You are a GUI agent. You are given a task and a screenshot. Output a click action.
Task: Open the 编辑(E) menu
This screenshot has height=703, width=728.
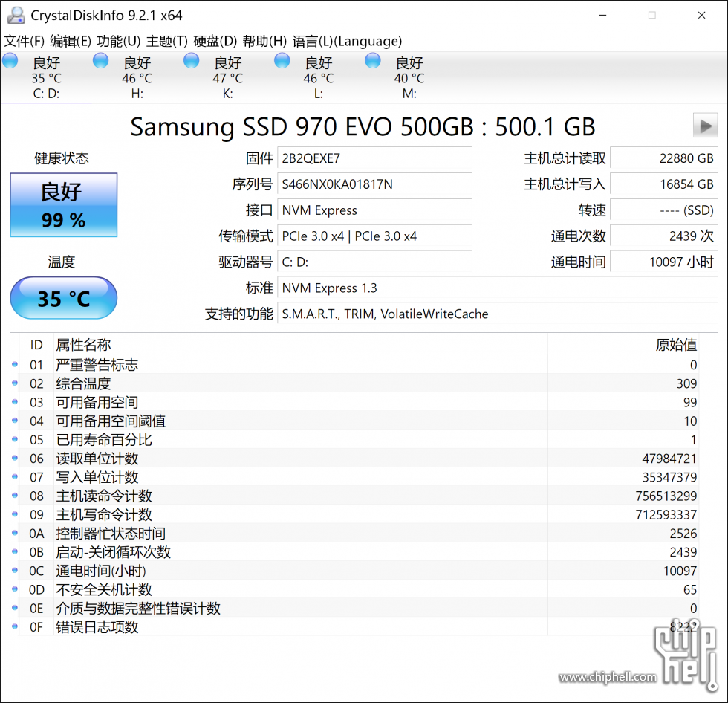[x=71, y=42]
